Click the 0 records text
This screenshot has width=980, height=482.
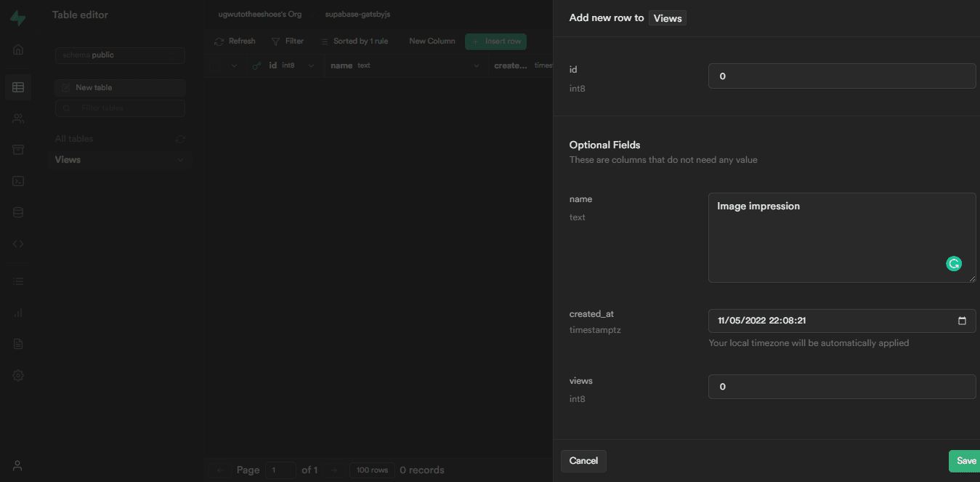pyautogui.click(x=422, y=470)
